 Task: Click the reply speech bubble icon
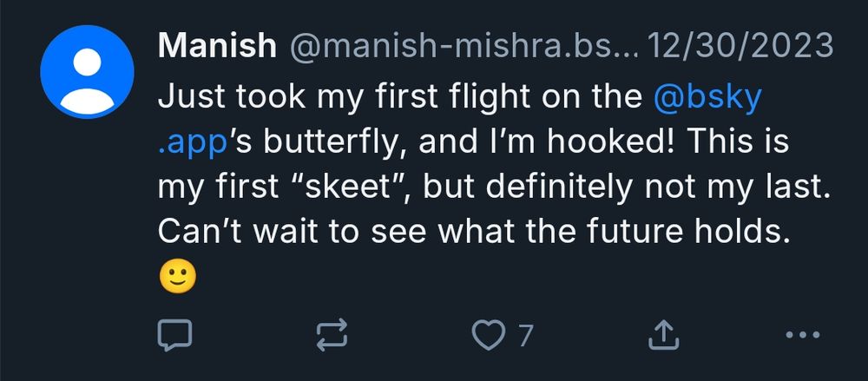tap(175, 335)
